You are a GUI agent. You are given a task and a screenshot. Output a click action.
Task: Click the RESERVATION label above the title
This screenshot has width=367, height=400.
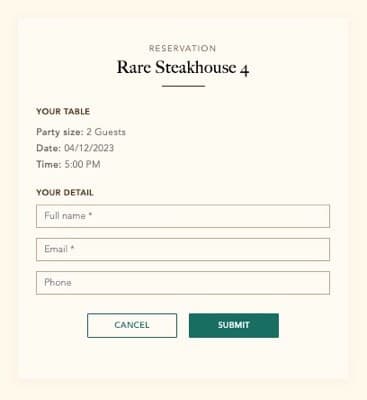coord(183,48)
